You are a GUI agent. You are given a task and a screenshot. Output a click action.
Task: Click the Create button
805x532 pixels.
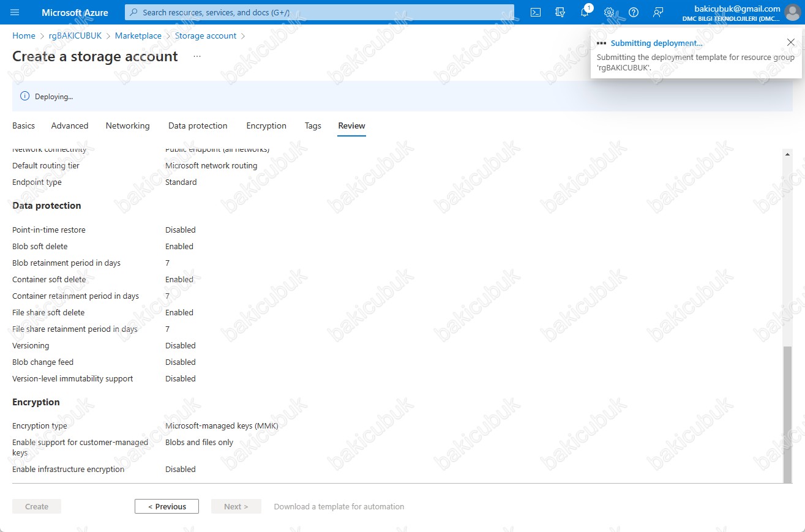point(37,506)
